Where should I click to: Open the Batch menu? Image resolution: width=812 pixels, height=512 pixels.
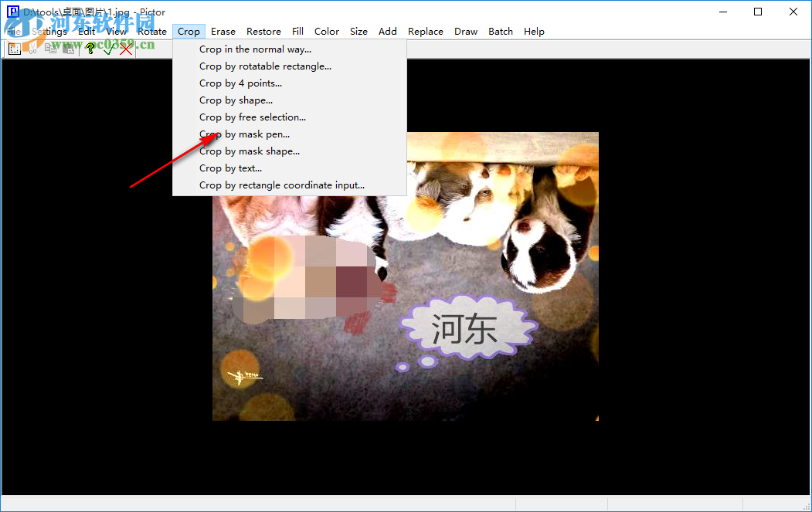point(500,31)
